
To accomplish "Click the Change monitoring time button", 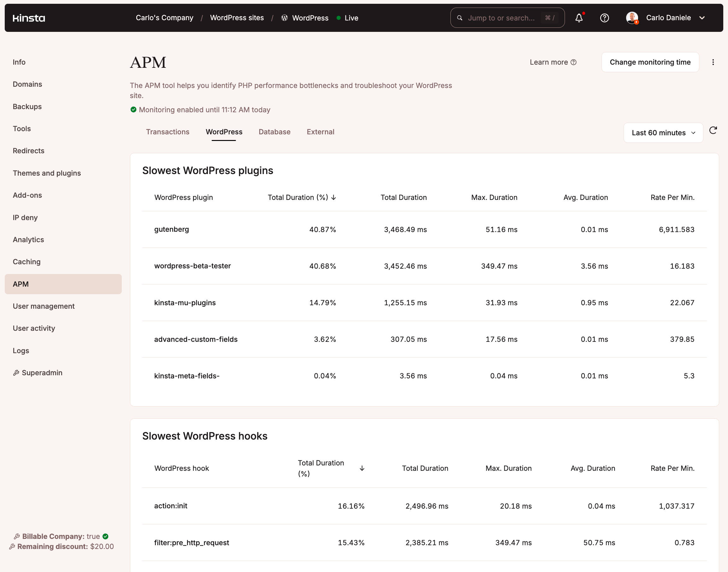I will pyautogui.click(x=650, y=62).
